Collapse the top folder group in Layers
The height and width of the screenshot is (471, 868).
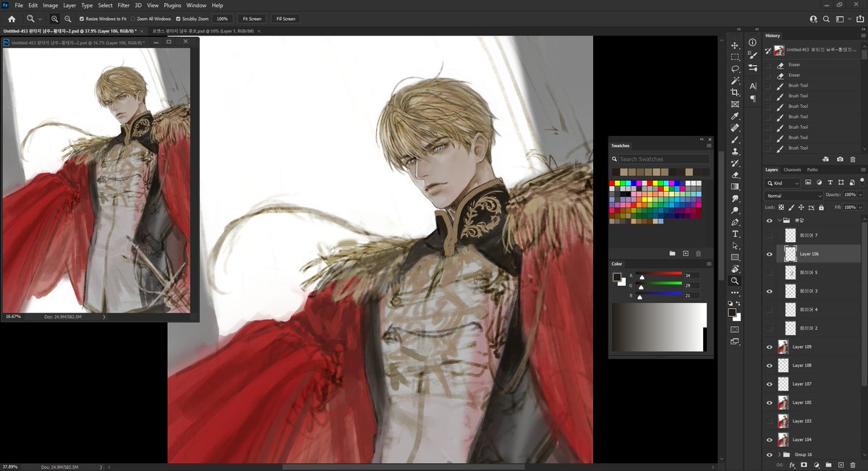[x=780, y=221]
